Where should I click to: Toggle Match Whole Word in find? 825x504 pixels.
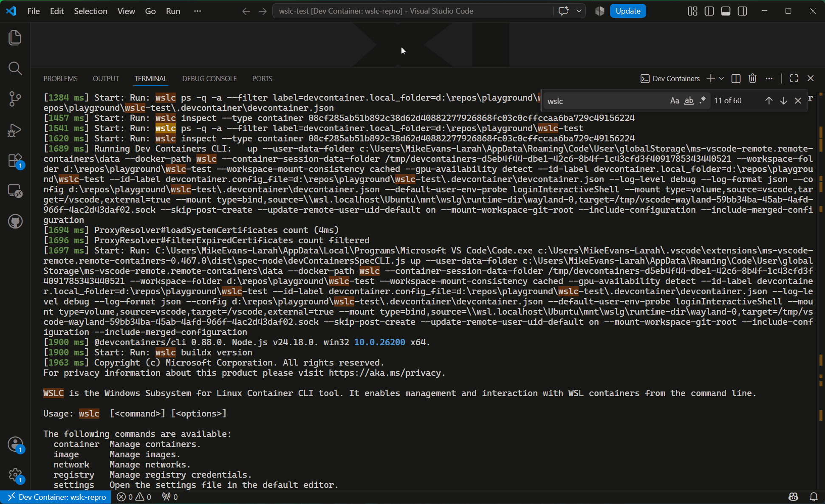689,101
